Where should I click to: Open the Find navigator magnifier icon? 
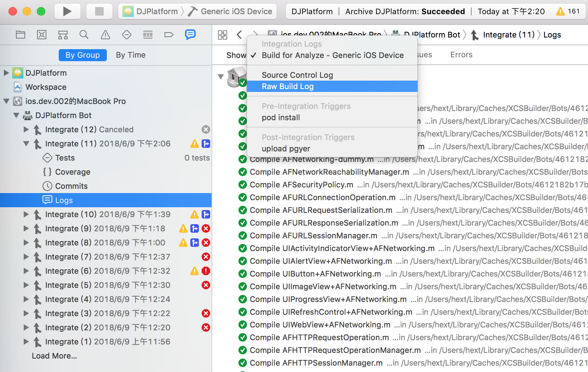84,35
